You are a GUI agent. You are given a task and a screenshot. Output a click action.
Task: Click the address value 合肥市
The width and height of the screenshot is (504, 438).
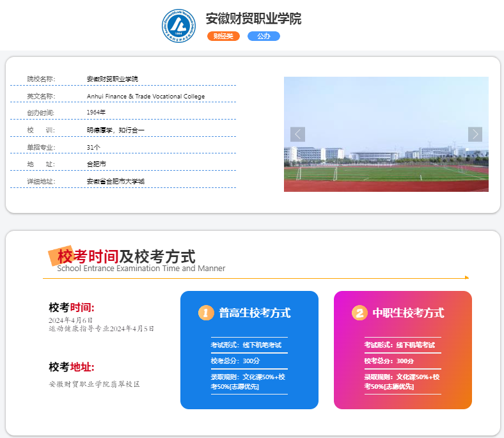click(x=96, y=164)
